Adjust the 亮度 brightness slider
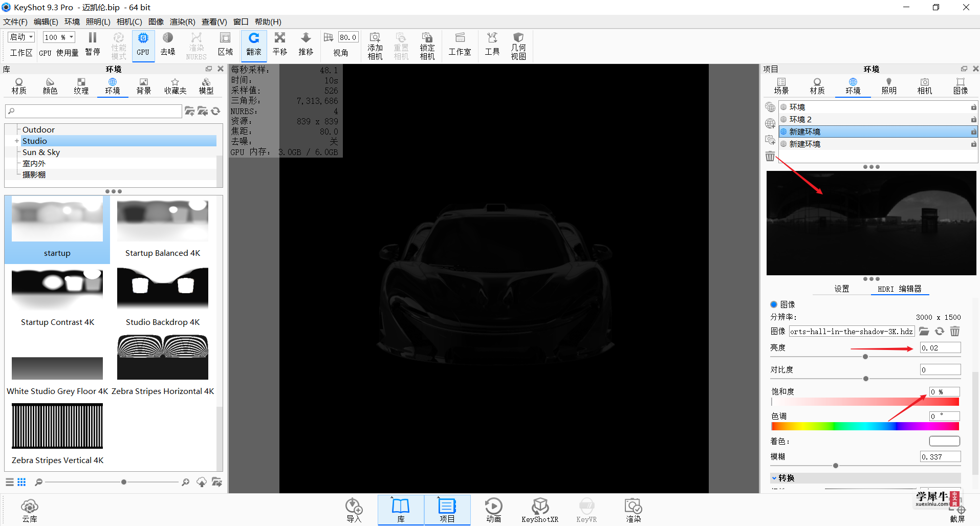Viewport: 980px width, 526px height. 865,357
